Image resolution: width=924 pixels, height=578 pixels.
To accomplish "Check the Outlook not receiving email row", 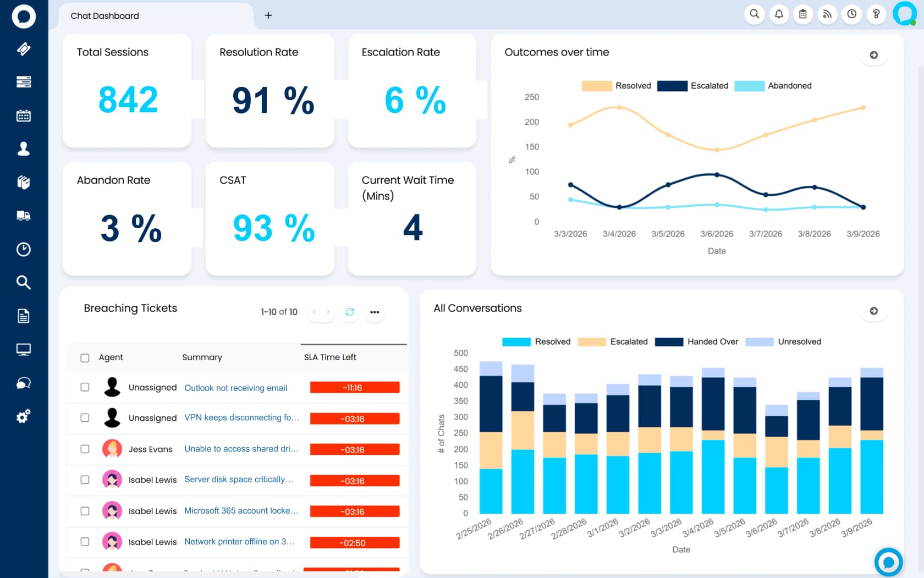I will click(x=85, y=387).
